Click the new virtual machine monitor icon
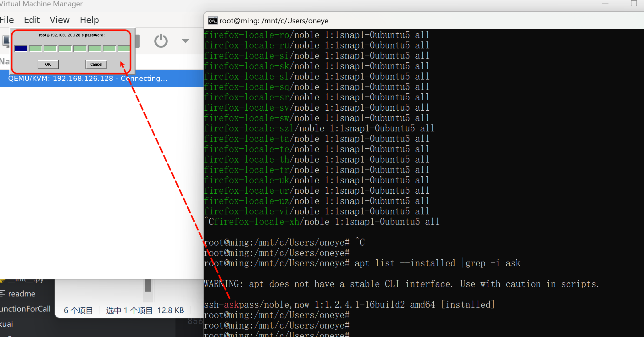 (x=6, y=41)
